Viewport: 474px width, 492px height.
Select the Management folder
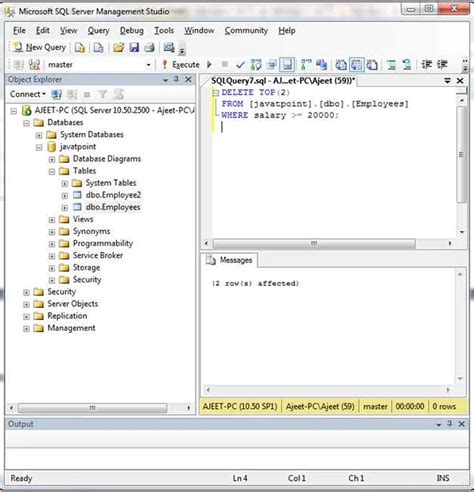click(x=71, y=328)
